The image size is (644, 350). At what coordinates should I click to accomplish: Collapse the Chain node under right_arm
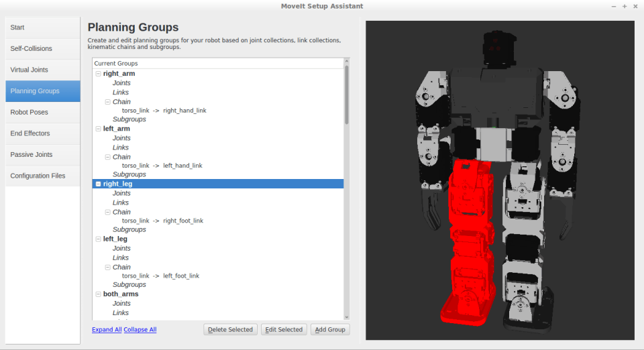[x=108, y=102]
